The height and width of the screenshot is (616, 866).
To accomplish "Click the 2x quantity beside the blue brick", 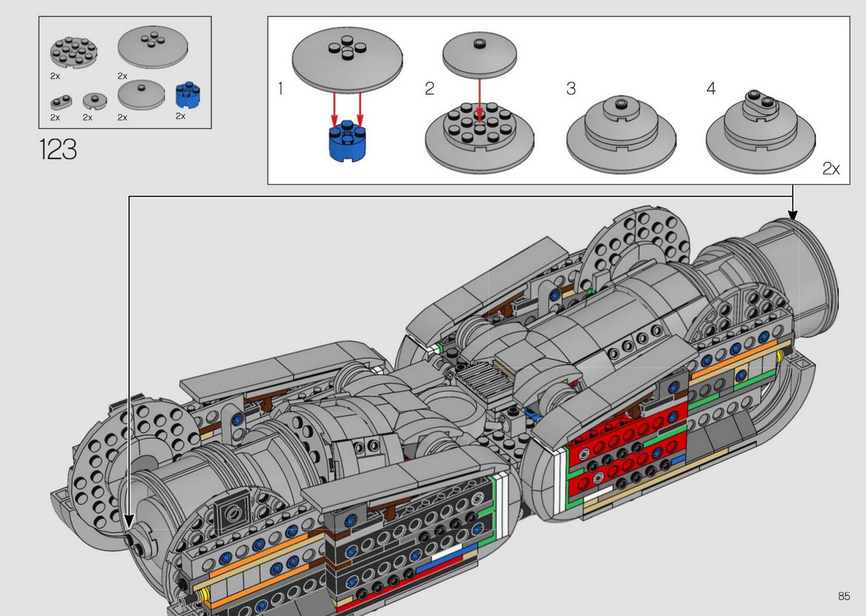I will pos(180,116).
